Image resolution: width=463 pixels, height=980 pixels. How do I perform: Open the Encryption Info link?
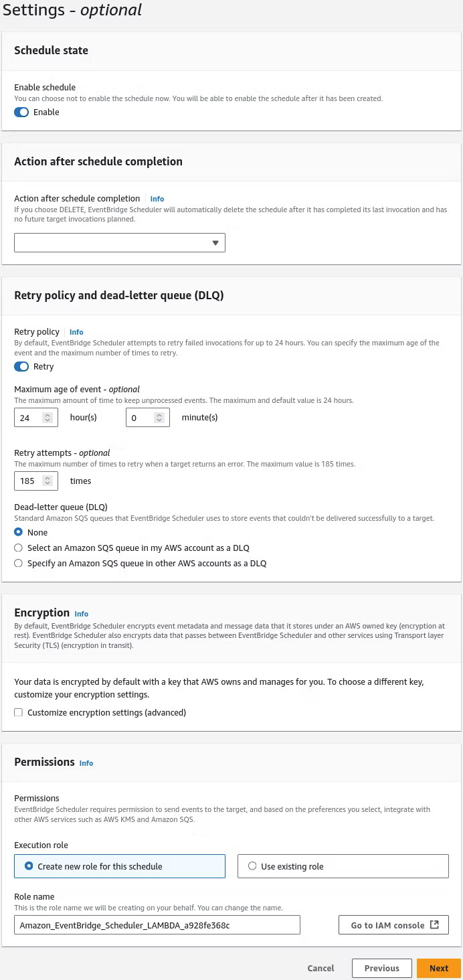(x=82, y=614)
